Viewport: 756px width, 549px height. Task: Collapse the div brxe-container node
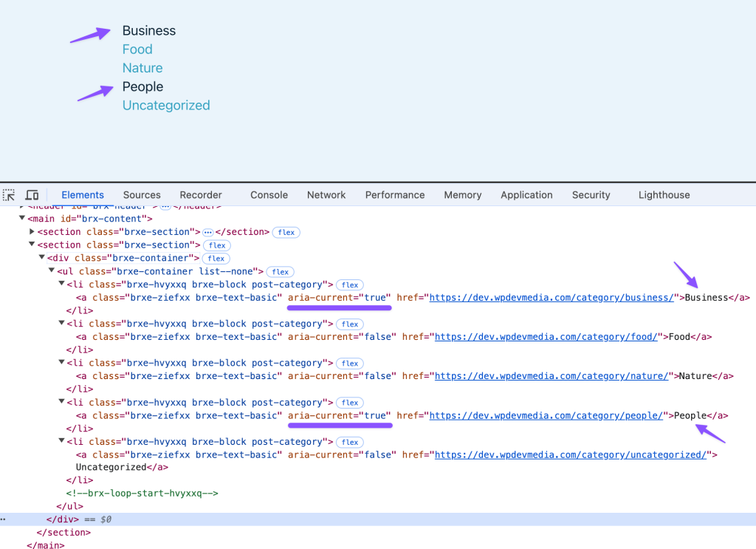(42, 258)
